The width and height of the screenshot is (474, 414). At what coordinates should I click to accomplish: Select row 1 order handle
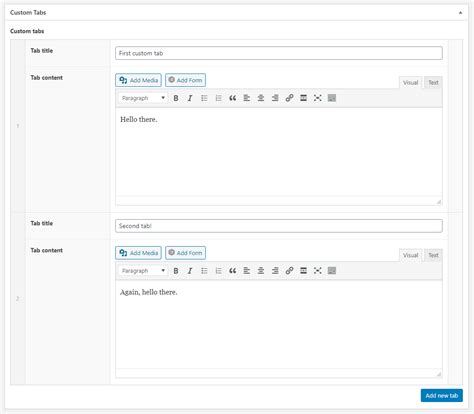coord(18,126)
